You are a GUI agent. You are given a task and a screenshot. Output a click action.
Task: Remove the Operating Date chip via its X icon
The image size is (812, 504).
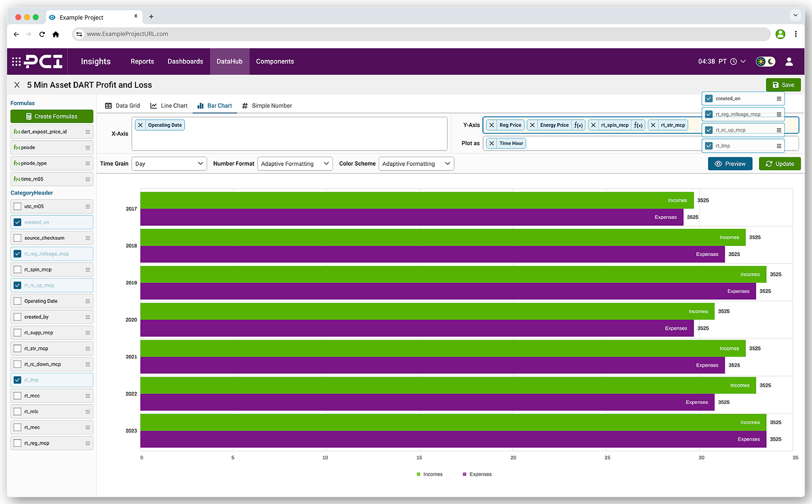[140, 125]
